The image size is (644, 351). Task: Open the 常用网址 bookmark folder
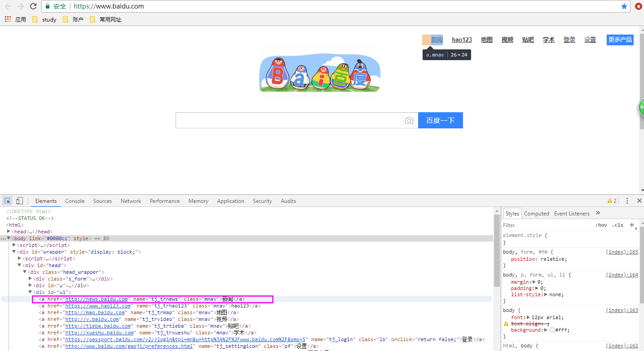point(105,19)
